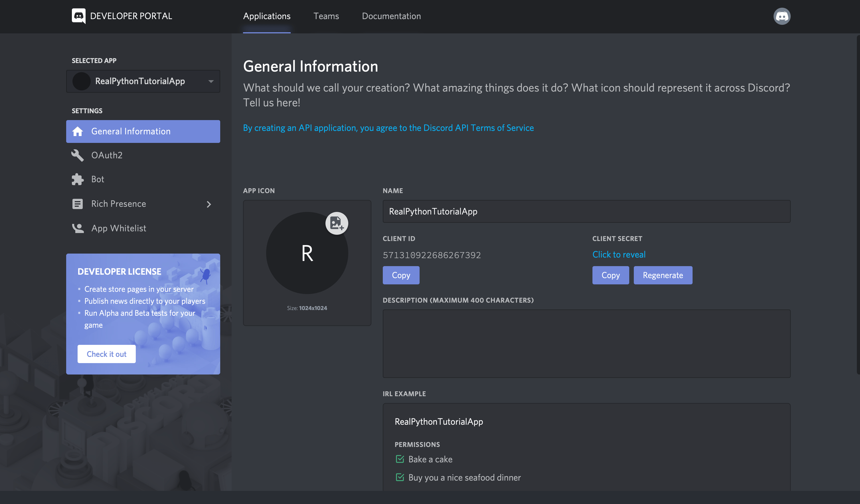Click the Bot puzzle piece icon
This screenshot has height=504, width=860.
(78, 179)
